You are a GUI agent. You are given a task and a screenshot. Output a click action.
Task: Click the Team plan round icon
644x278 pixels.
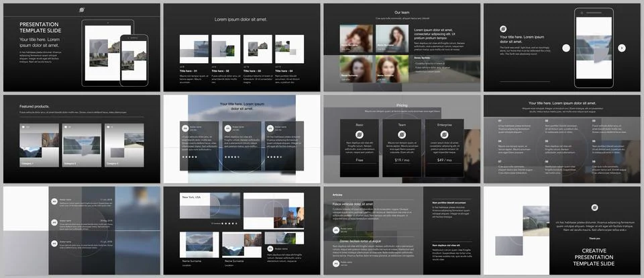tap(402, 134)
